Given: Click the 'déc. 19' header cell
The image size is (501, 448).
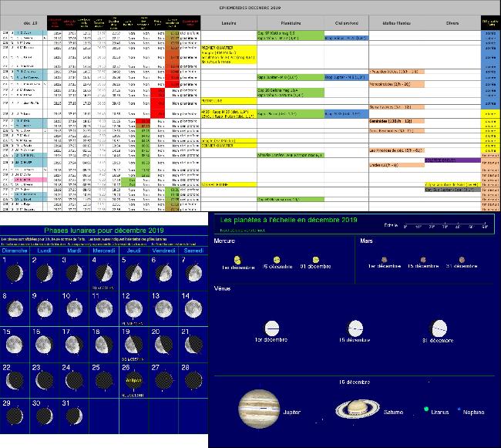Looking at the screenshot, I should (24, 23).
